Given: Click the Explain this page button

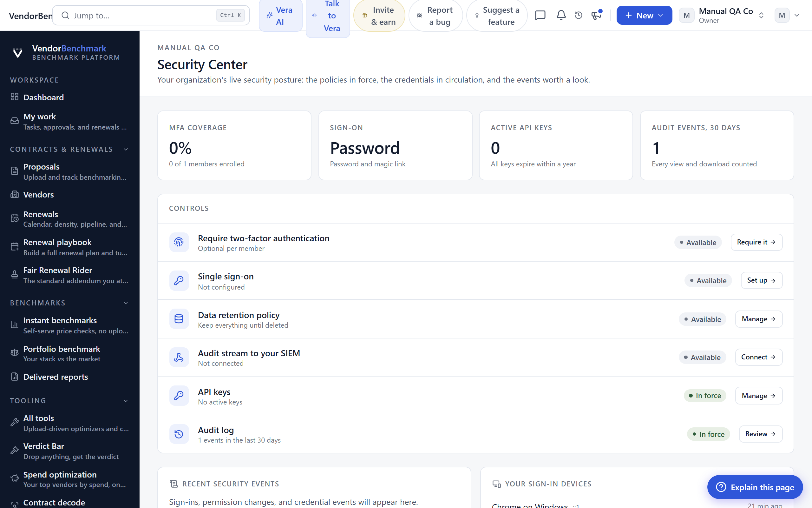Looking at the screenshot, I should [x=755, y=487].
